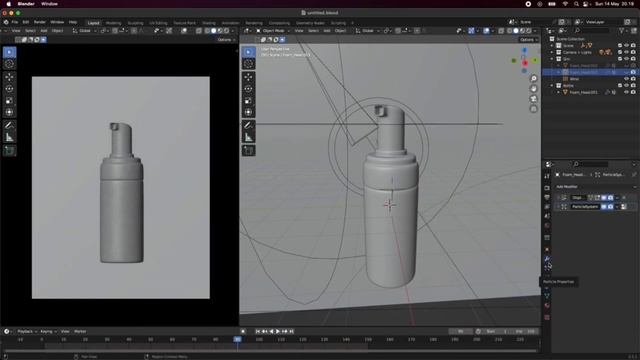
Task: Open the Material Properties tab
Action: click(x=547, y=306)
